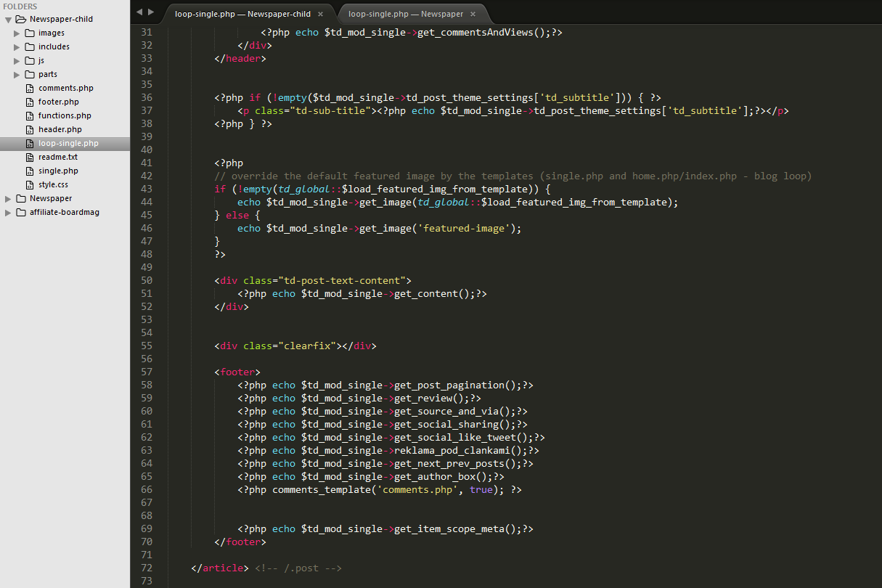
Task: Click 'comments_template' on line 66
Action: pos(322,490)
